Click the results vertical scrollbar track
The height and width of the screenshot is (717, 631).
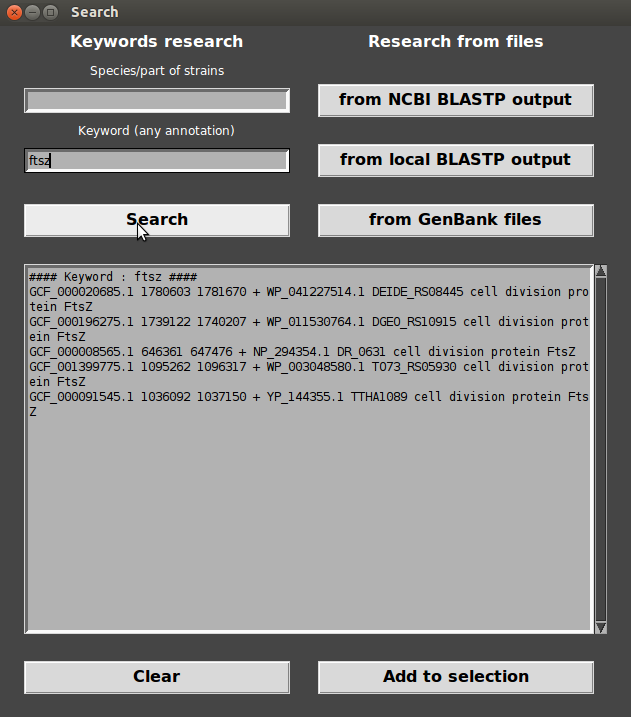(601, 450)
